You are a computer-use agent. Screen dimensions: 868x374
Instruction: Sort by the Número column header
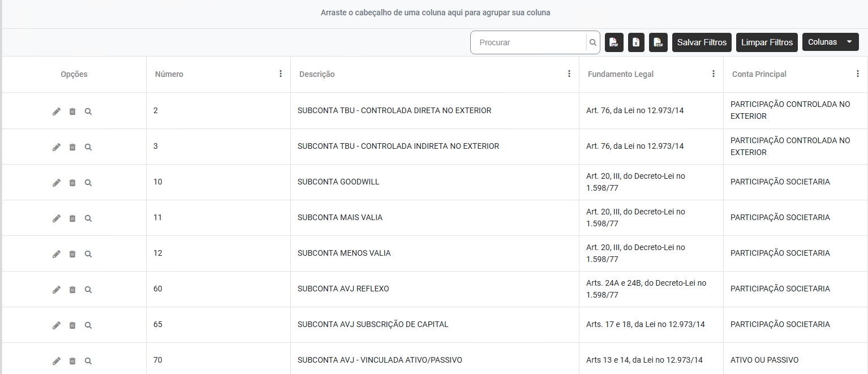coord(169,74)
